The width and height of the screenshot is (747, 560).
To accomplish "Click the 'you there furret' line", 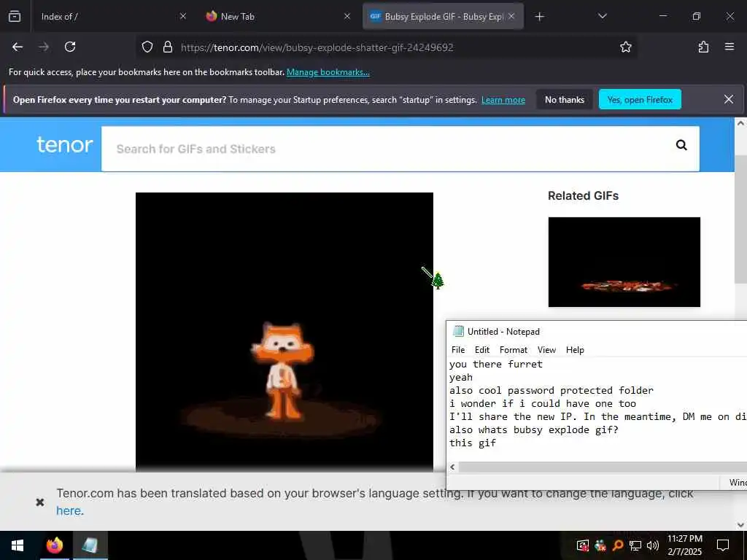I will click(496, 365).
